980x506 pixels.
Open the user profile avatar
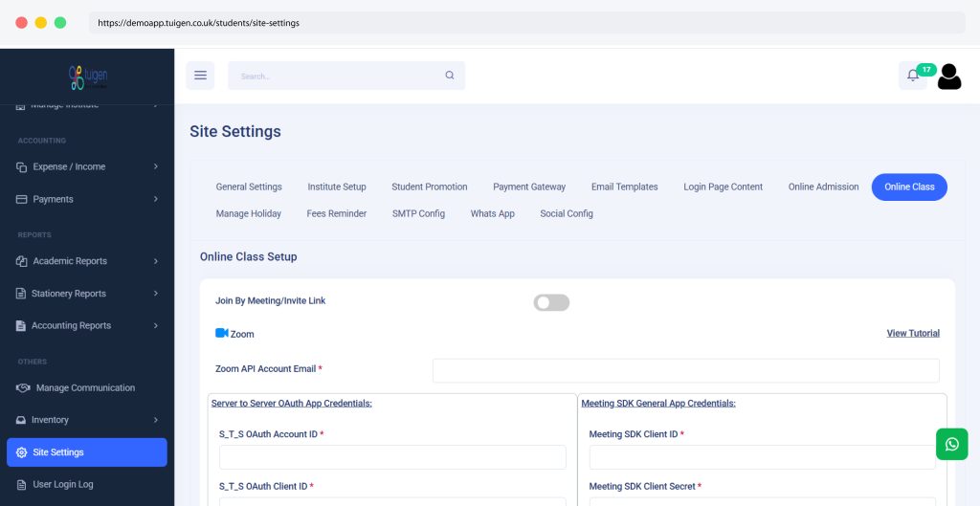(x=948, y=77)
